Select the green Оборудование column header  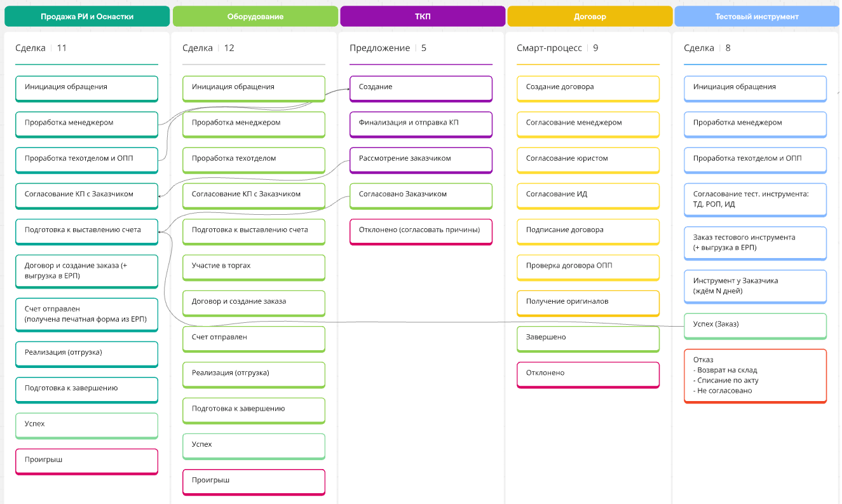pos(255,17)
